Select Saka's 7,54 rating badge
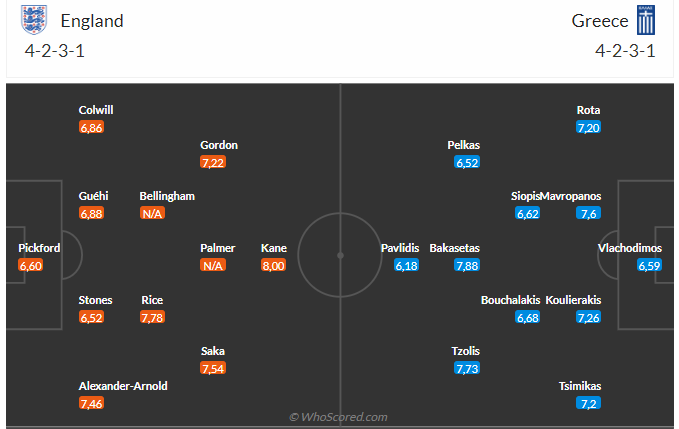Image resolution: width=679 pixels, height=429 pixels. pos(212,369)
